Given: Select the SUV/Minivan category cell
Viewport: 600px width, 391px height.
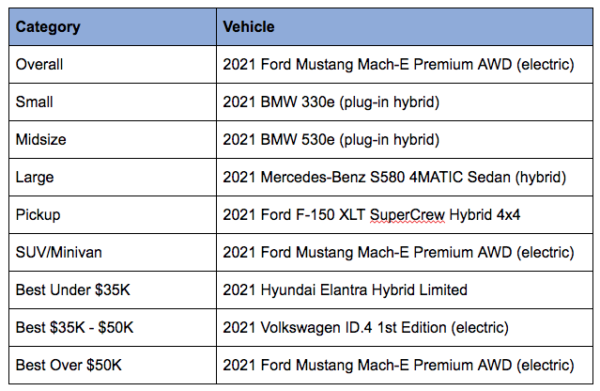Looking at the screenshot, I should [x=112, y=252].
